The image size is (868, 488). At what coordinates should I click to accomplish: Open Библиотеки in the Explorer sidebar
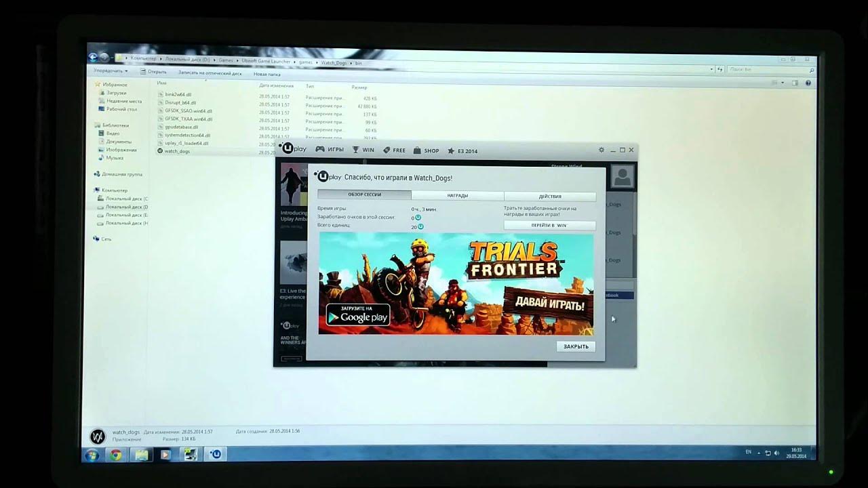[x=111, y=125]
